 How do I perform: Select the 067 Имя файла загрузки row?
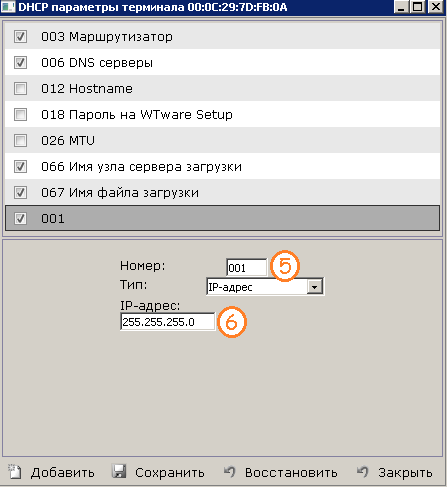pos(222,192)
